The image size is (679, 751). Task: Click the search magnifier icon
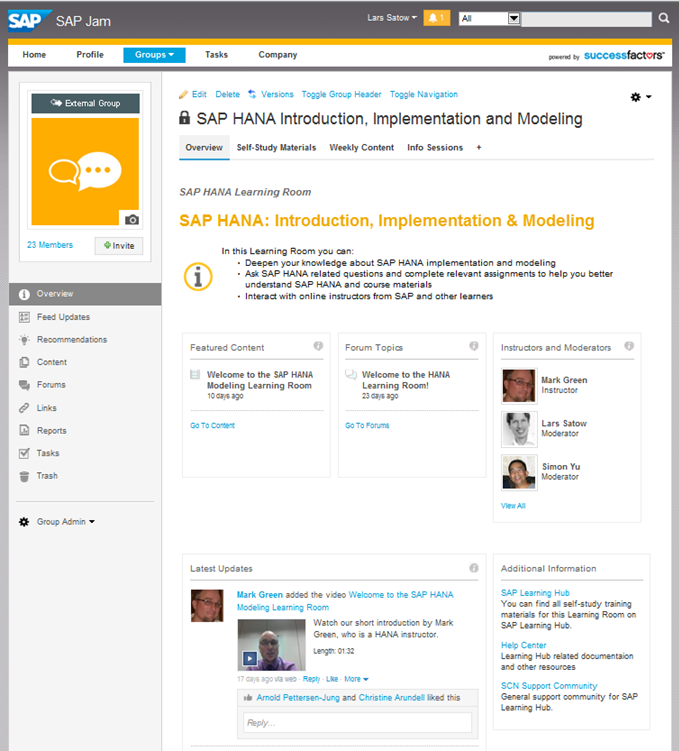click(x=664, y=18)
